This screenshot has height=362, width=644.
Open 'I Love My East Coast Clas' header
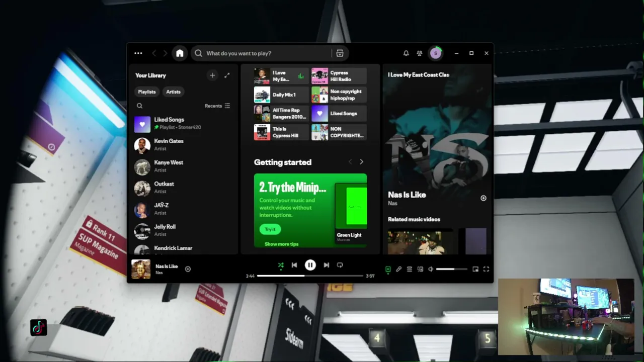pos(418,75)
